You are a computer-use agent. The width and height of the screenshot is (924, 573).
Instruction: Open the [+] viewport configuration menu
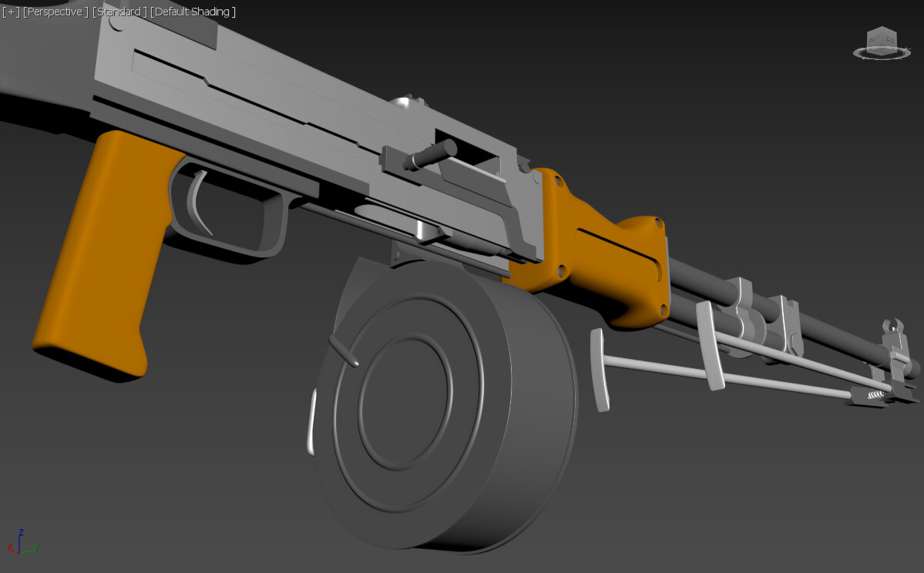11,12
